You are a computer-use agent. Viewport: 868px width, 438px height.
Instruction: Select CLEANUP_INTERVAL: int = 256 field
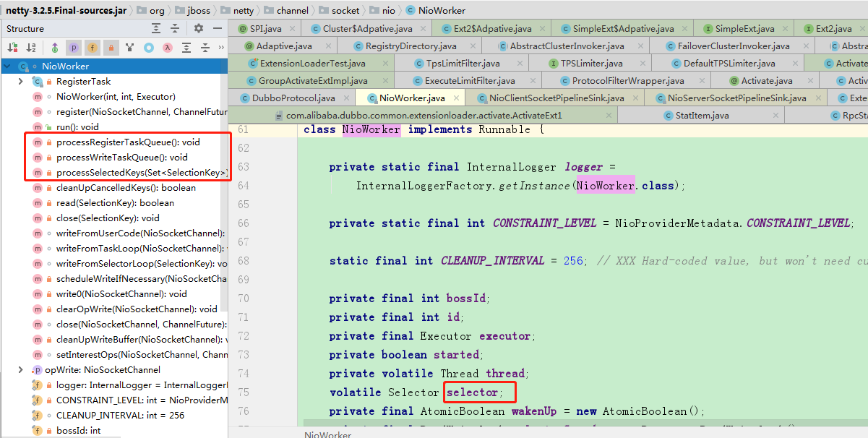(120, 416)
